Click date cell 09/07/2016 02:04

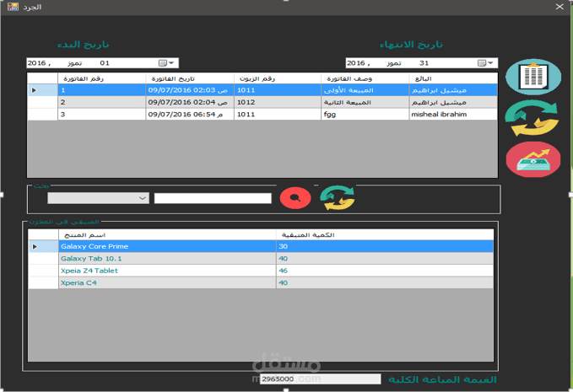190,102
